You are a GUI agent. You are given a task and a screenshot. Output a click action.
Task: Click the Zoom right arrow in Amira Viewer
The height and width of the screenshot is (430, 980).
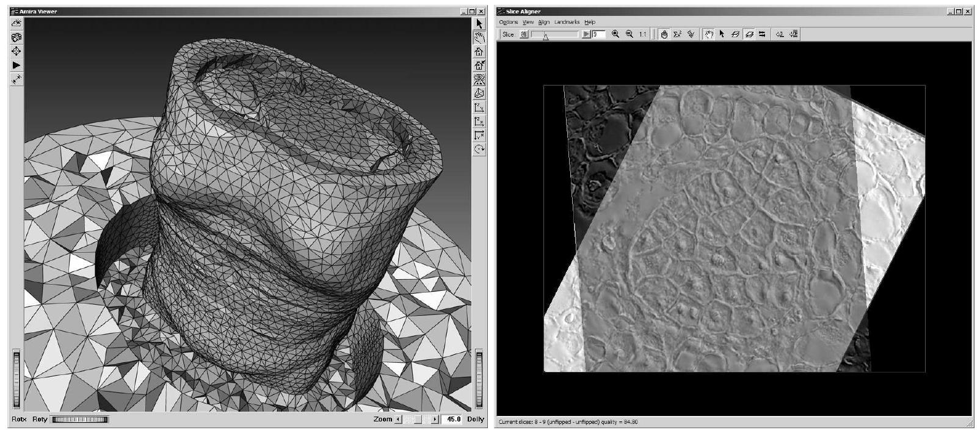[435, 420]
